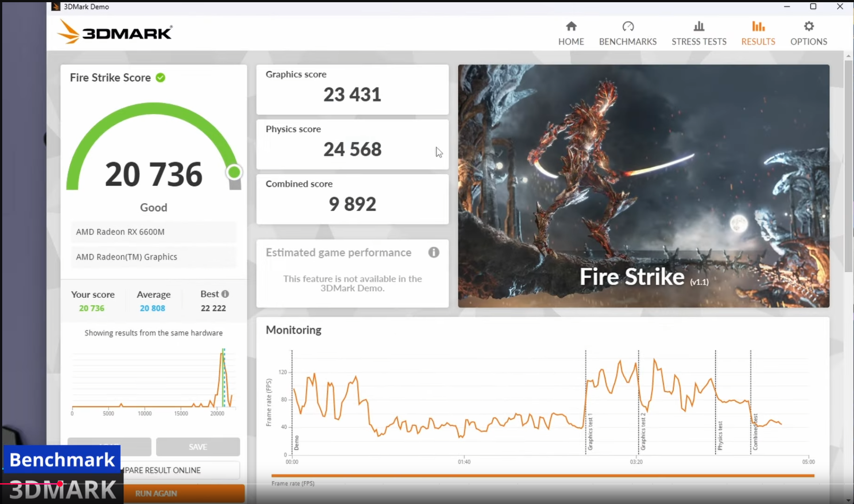Click the Graphics test 2 marker line
This screenshot has height=504, width=854.
[x=639, y=402]
